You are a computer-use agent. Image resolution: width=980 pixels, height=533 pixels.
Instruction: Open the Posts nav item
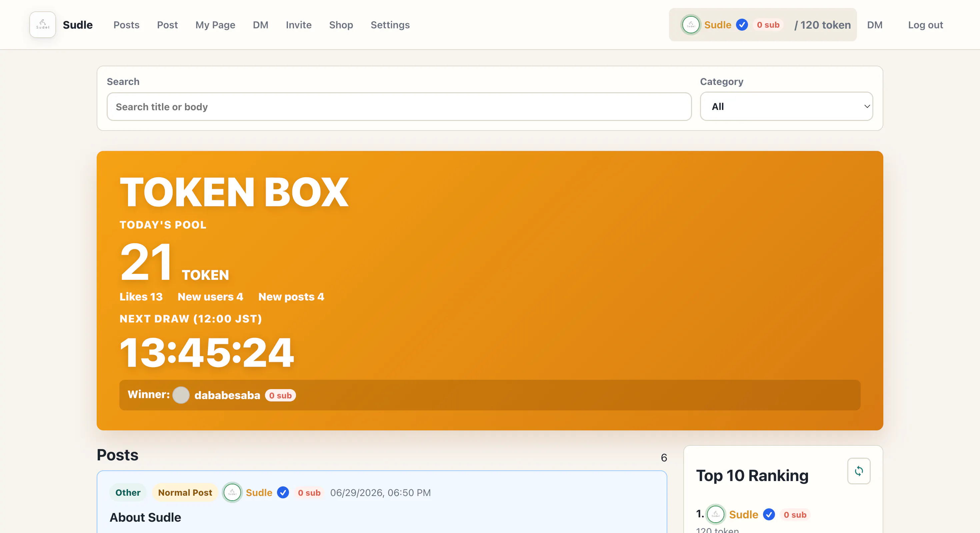pyautogui.click(x=126, y=25)
